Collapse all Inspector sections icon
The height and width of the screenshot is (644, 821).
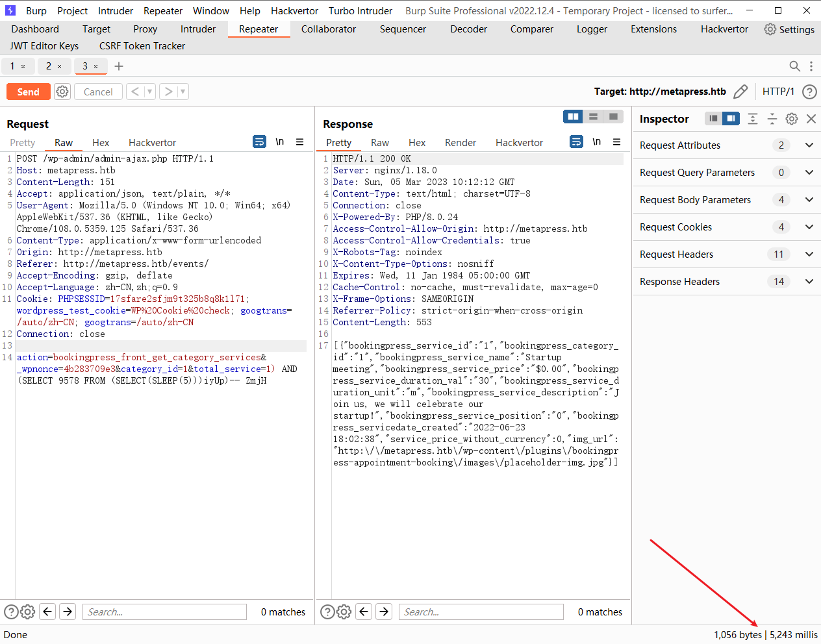(772, 118)
